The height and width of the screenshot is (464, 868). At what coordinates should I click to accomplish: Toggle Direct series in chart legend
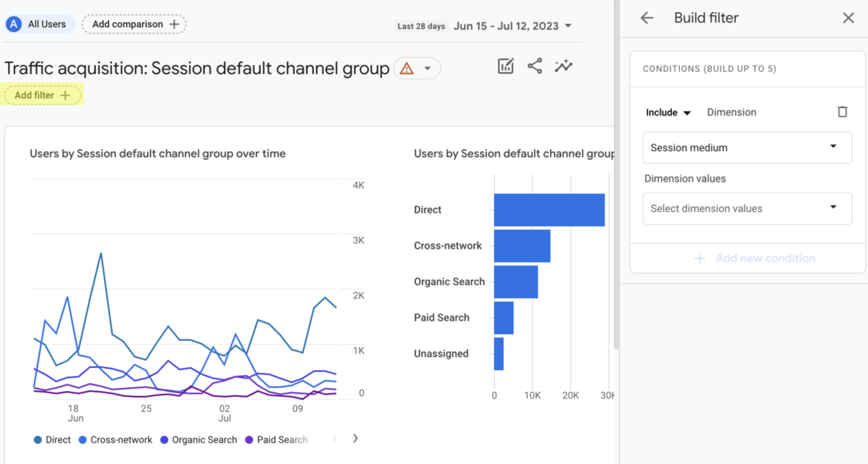[52, 440]
